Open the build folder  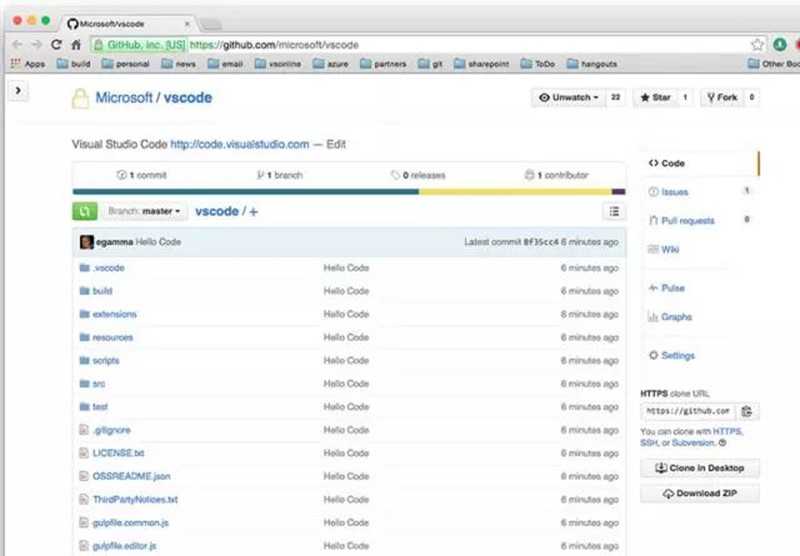tap(103, 291)
